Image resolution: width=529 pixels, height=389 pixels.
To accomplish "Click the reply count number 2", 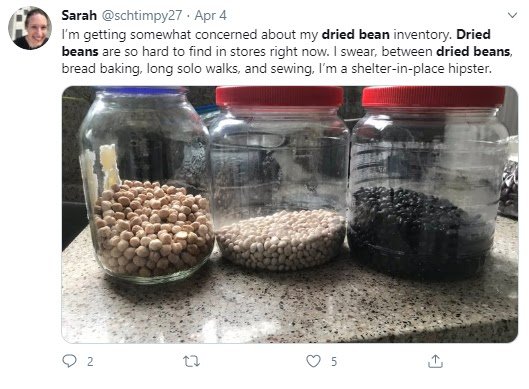I will tap(90, 362).
